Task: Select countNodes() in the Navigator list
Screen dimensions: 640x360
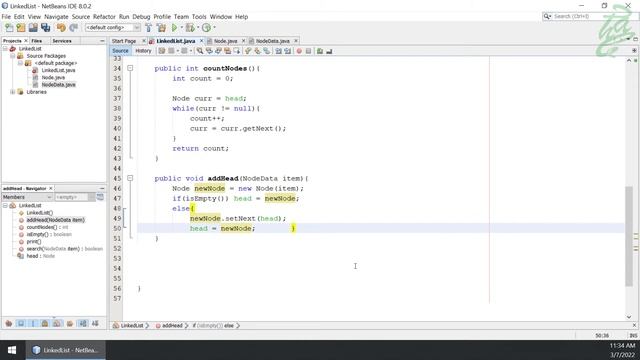Action: click(x=42, y=227)
